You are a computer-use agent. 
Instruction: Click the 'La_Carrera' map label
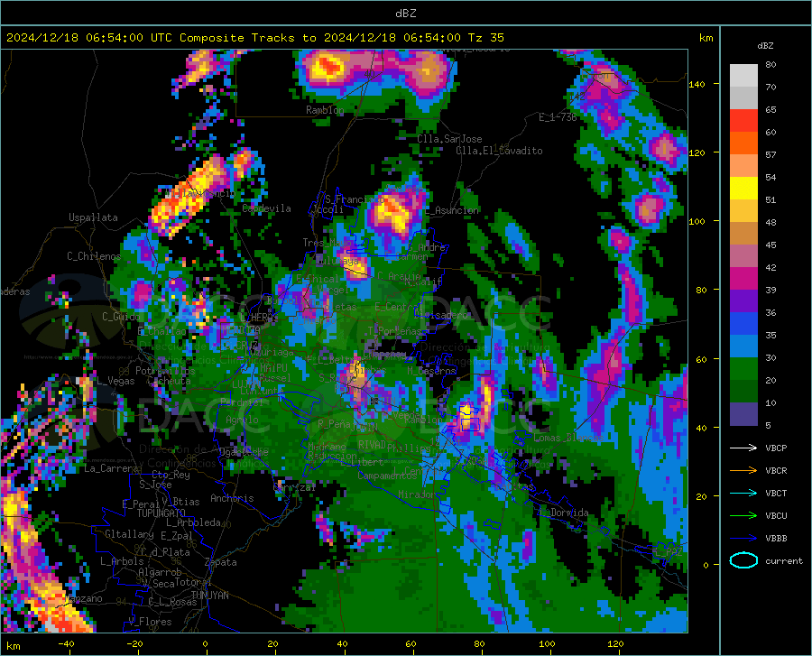(111, 468)
